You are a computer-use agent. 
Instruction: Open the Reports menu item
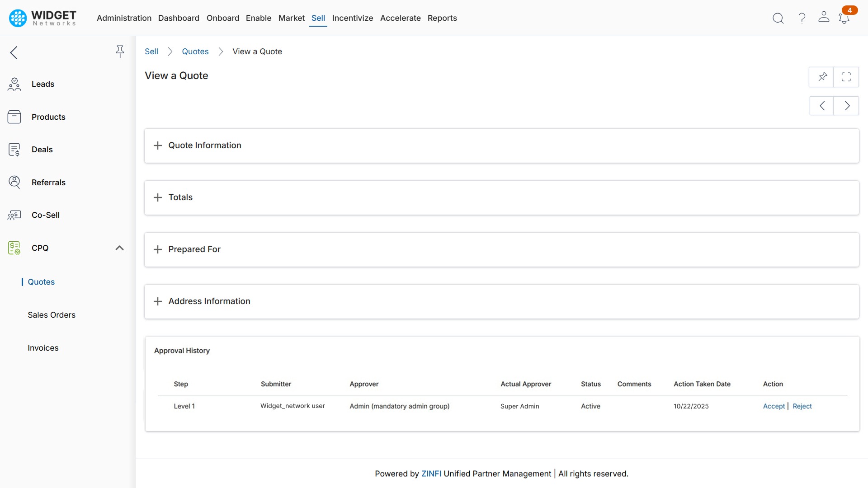[442, 18]
